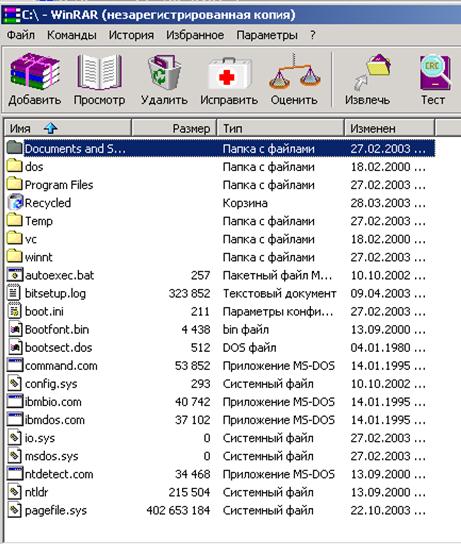Click the Извлечь (Extract) folder icon

click(371, 72)
